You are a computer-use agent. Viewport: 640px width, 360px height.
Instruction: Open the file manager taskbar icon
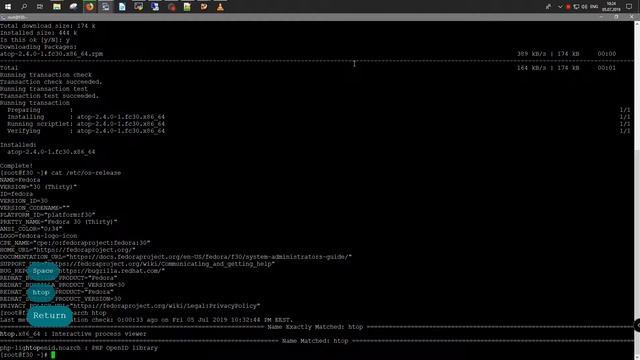pyautogui.click(x=57, y=7)
